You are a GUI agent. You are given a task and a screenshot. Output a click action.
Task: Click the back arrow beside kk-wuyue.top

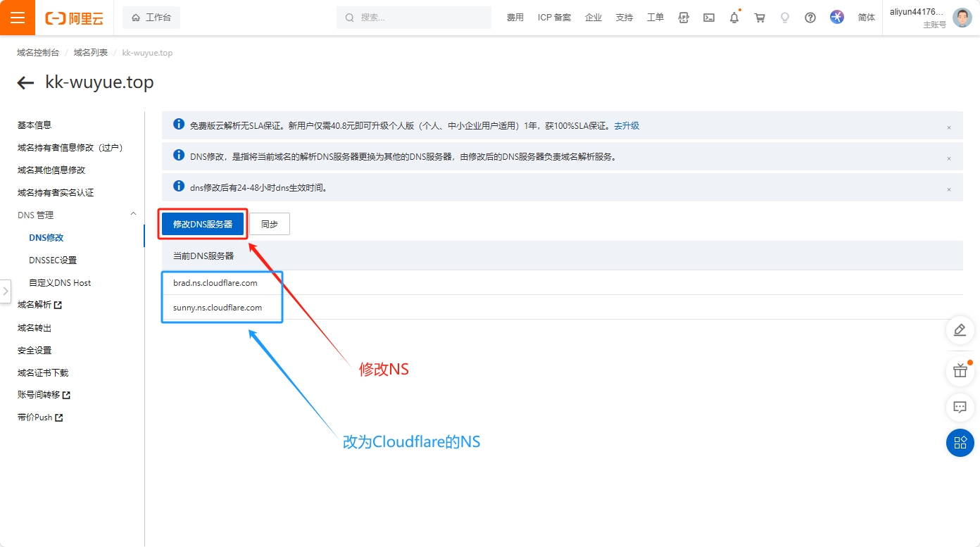[x=25, y=83]
